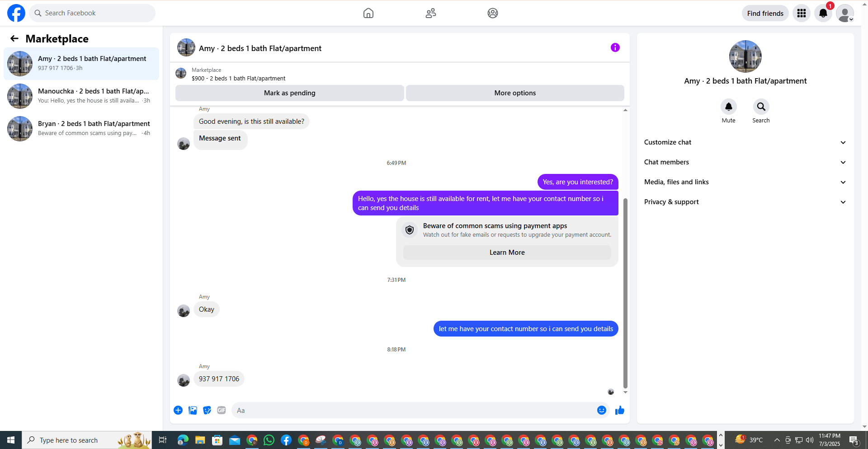Open the taskbar clock showing 11:47 PM

[830, 440]
